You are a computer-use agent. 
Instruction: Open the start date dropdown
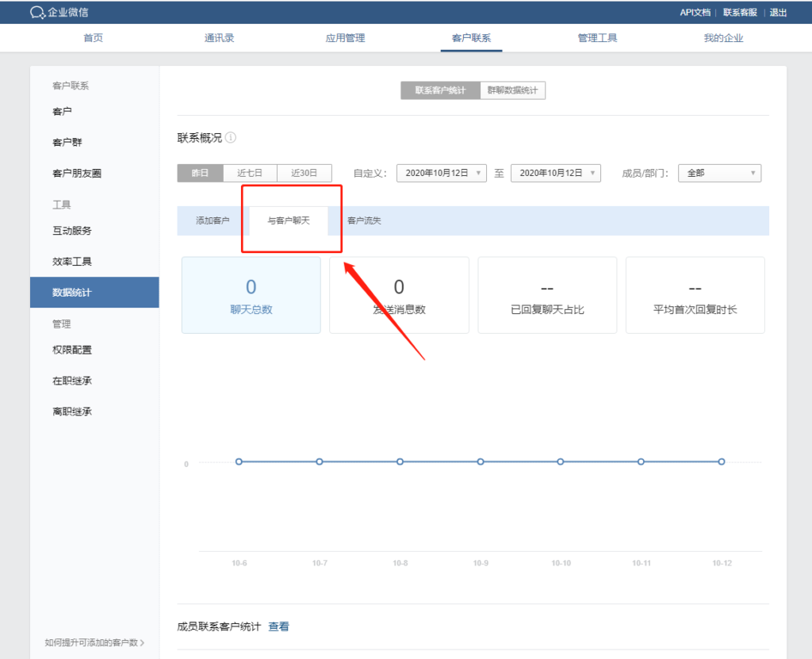point(441,173)
